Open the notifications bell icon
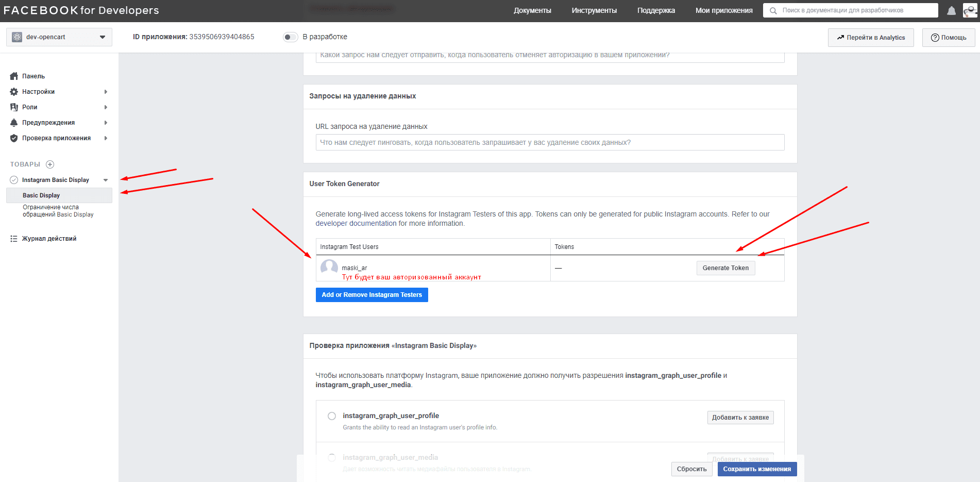This screenshot has height=482, width=980. (x=951, y=10)
